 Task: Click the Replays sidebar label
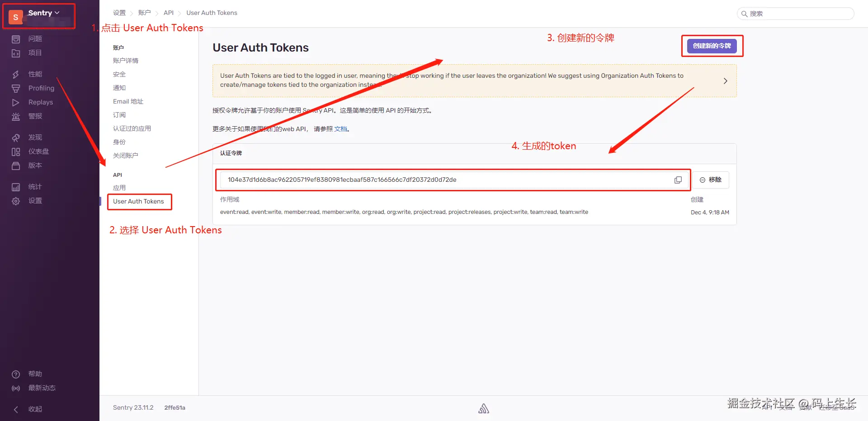(41, 102)
